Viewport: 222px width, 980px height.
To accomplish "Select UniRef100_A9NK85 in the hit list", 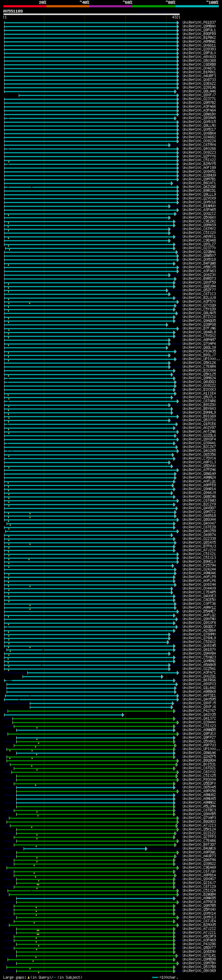I will 199,898.
